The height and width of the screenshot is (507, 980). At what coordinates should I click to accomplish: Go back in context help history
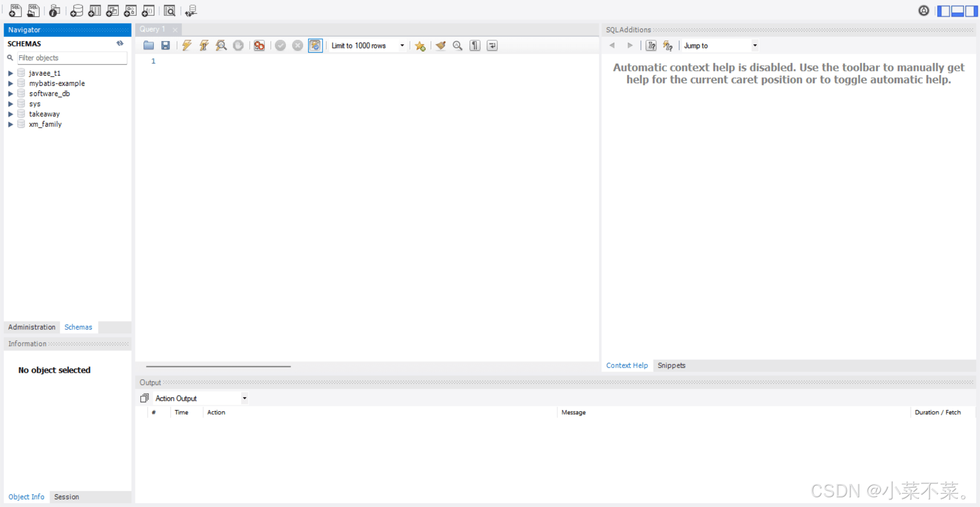[x=612, y=45]
